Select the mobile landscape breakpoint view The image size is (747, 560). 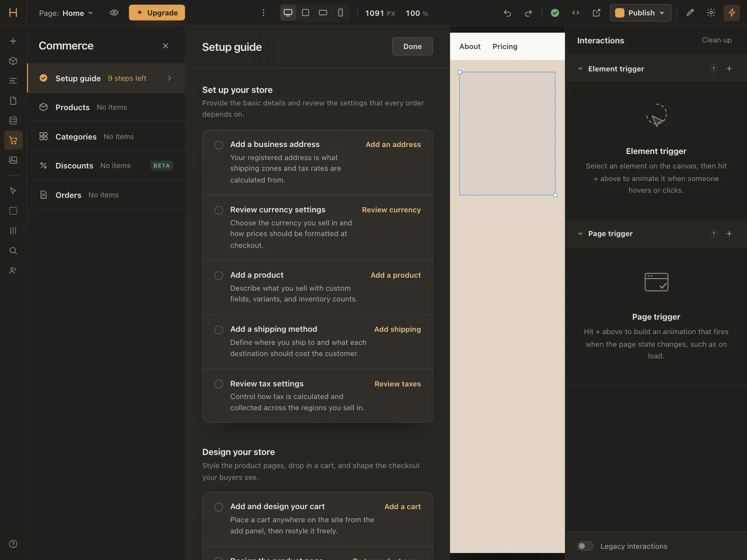pyautogui.click(x=323, y=13)
